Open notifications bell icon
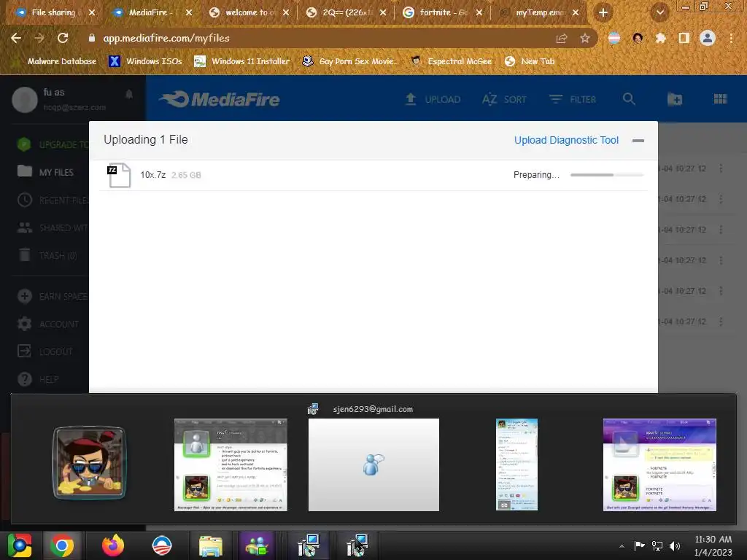747x560 pixels. pyautogui.click(x=128, y=94)
